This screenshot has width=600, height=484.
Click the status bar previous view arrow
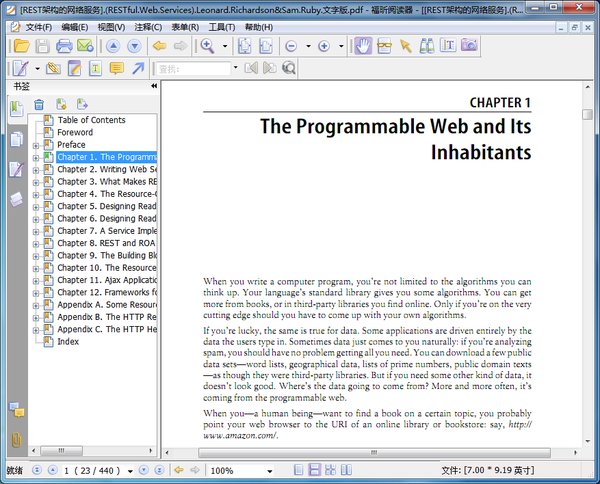pyautogui.click(x=178, y=470)
